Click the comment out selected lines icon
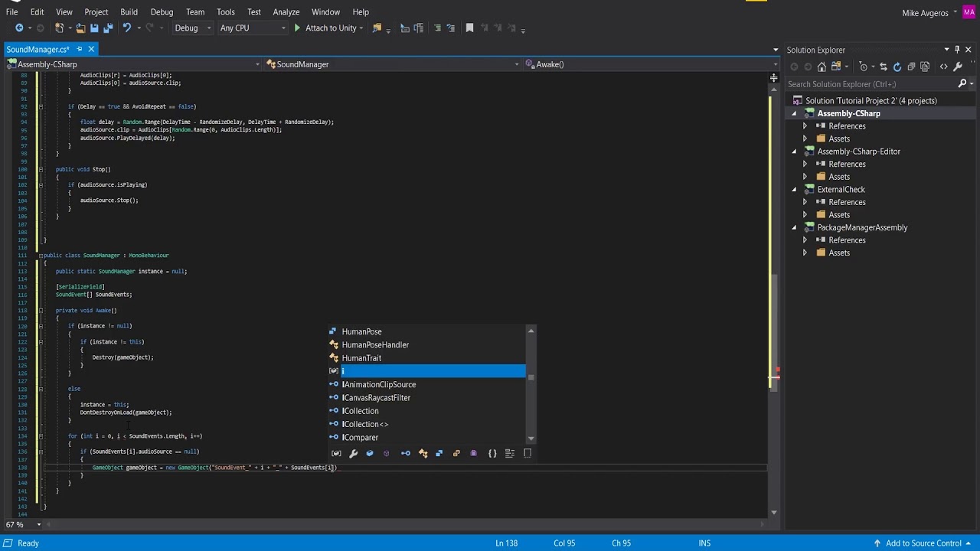Viewport: 980px width, 551px height. (437, 28)
